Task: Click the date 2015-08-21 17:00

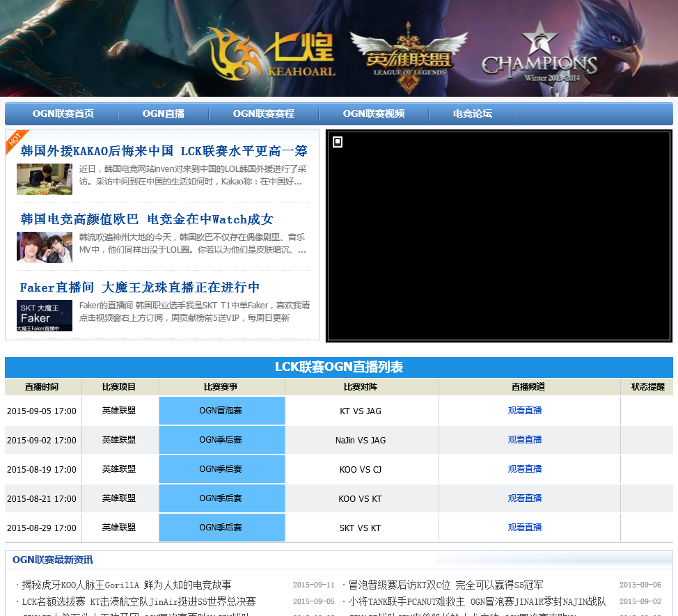Action: pyautogui.click(x=42, y=499)
